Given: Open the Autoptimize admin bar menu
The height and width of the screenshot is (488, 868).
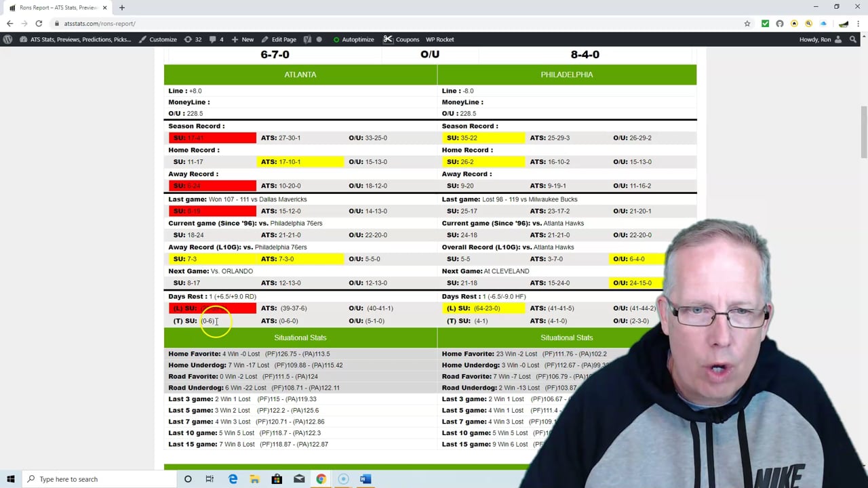Looking at the screenshot, I should click(x=353, y=39).
